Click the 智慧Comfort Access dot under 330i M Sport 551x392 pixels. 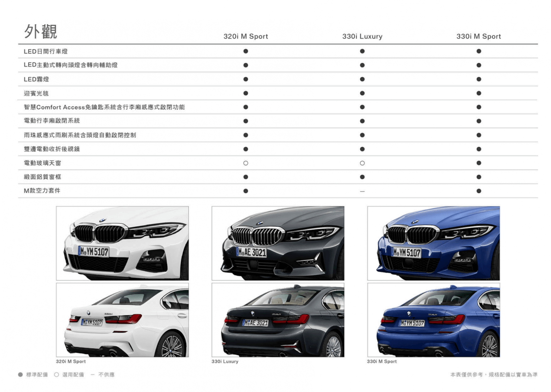tap(479, 107)
